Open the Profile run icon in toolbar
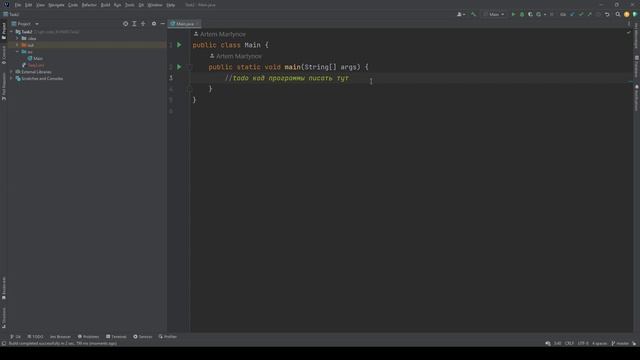The width and height of the screenshot is (640, 360). click(x=539, y=14)
